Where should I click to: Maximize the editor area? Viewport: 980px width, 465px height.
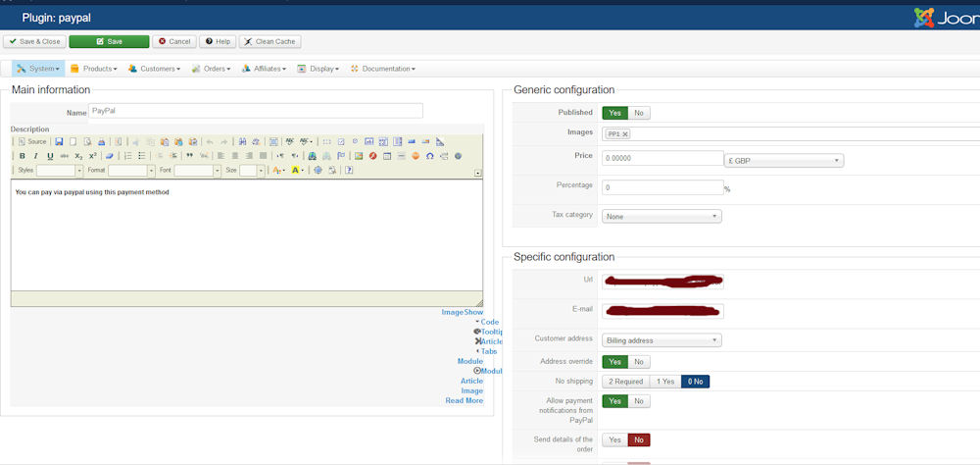[318, 170]
